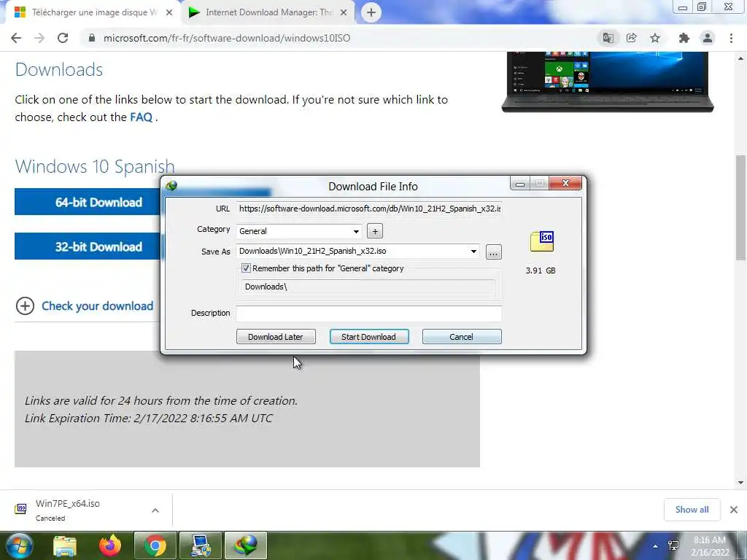This screenshot has width=747, height=560.
Task: Toggle Remember this path for General category
Action: (x=246, y=268)
